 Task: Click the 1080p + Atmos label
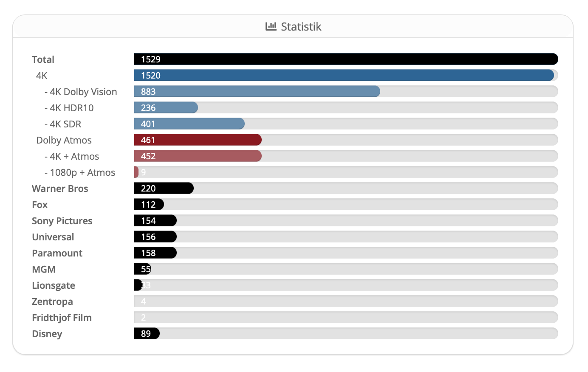point(80,172)
